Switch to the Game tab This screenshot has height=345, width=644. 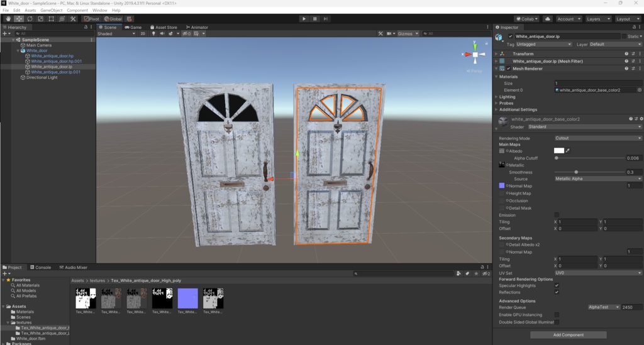coord(133,27)
